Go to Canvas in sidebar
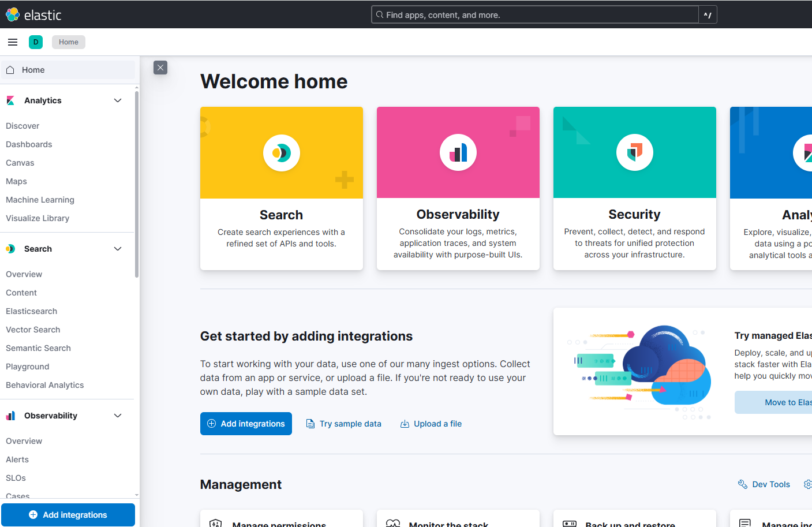Viewport: 812px width, 527px height. pos(20,163)
